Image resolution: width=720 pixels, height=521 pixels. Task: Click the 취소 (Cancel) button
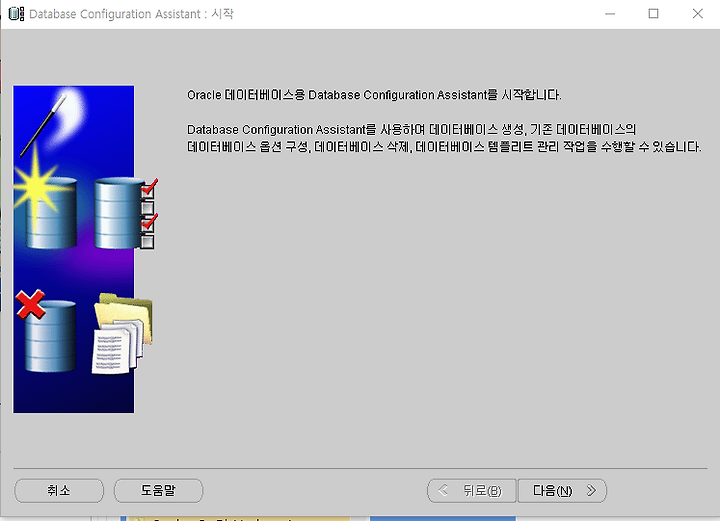pos(59,491)
